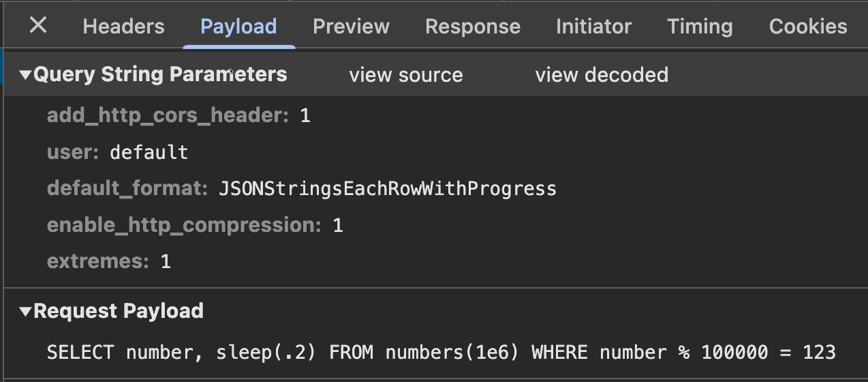Show the Timing tab
The width and height of the screenshot is (868, 382).
(x=700, y=27)
